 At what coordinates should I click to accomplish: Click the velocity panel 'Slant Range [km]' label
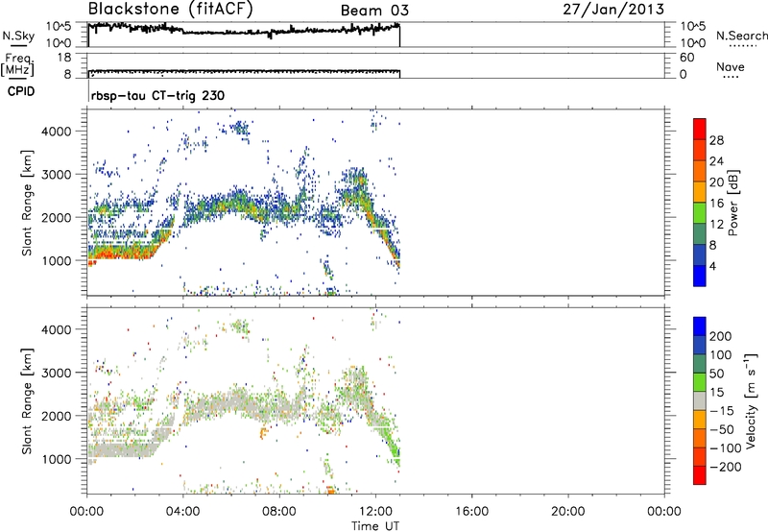click(27, 401)
